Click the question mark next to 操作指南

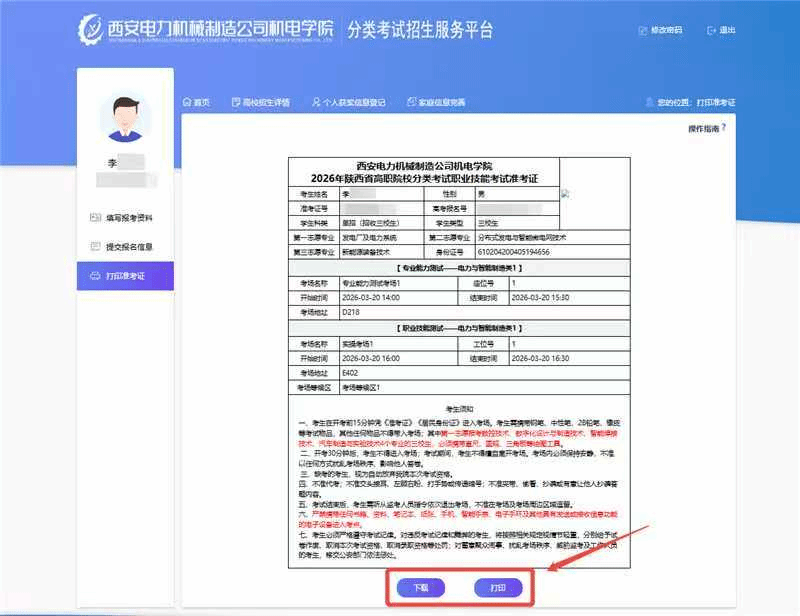coord(723,129)
